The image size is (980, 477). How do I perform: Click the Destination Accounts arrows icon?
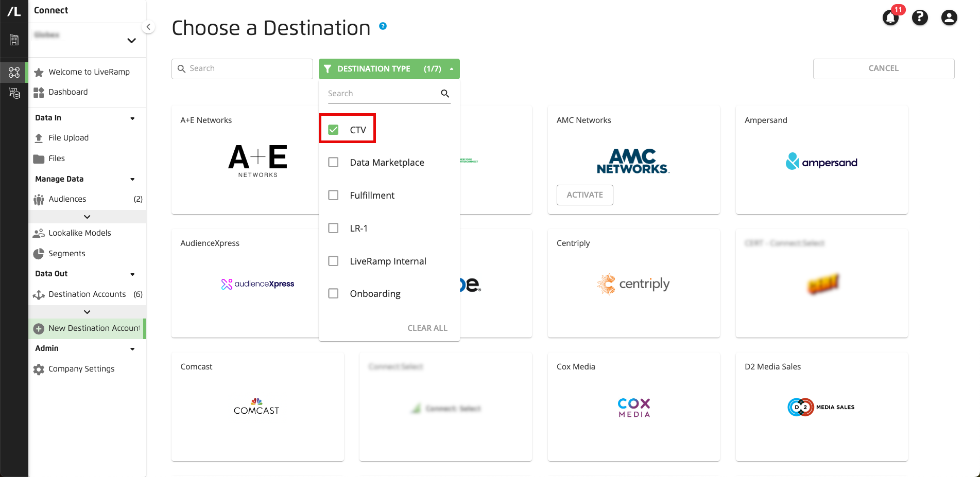[39, 295]
